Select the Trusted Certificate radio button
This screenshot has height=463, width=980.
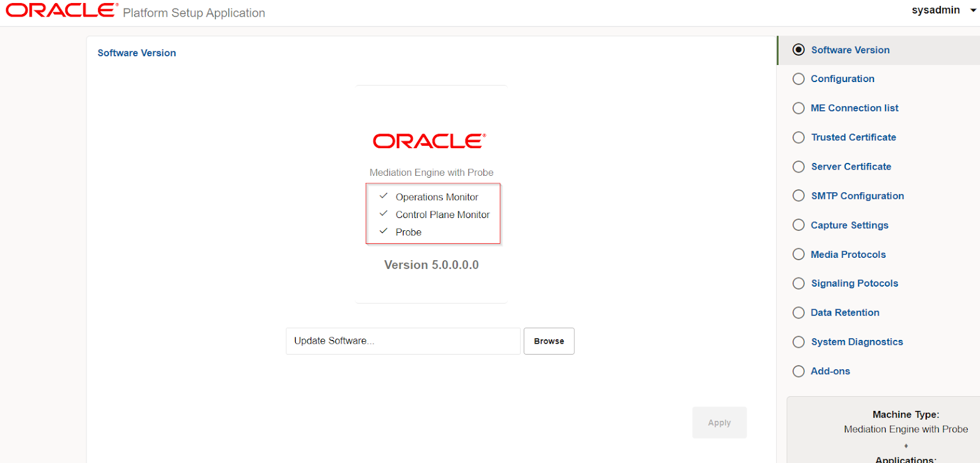[x=799, y=138]
